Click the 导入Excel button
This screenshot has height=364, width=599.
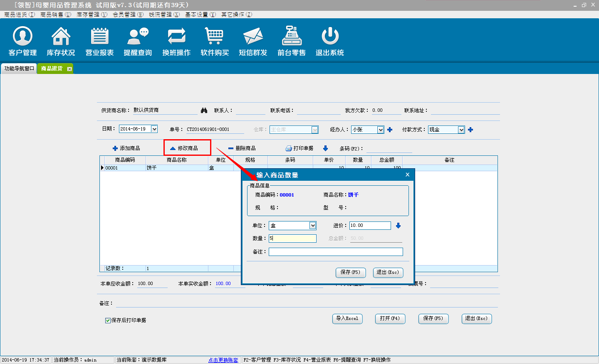tap(347, 319)
